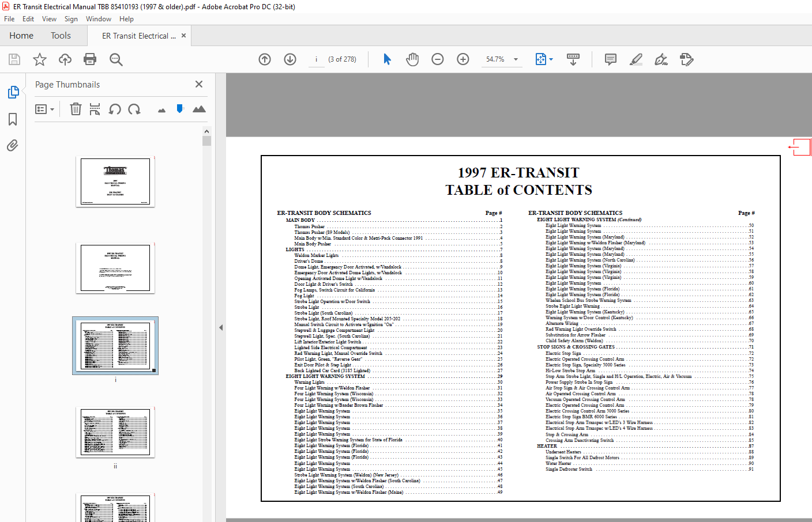The height and width of the screenshot is (522, 812).
Task: Close the Page Thumbnails panel
Action: point(199,84)
